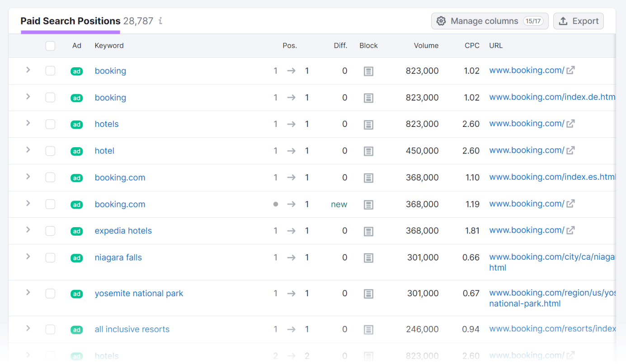
Task: Expand the yosemite national park row
Action: point(28,293)
